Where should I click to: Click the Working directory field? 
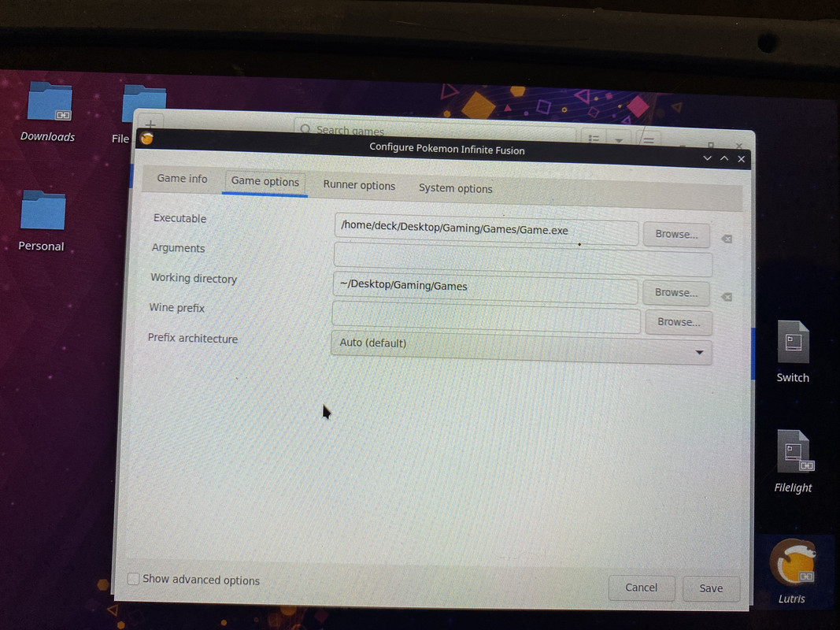[485, 287]
